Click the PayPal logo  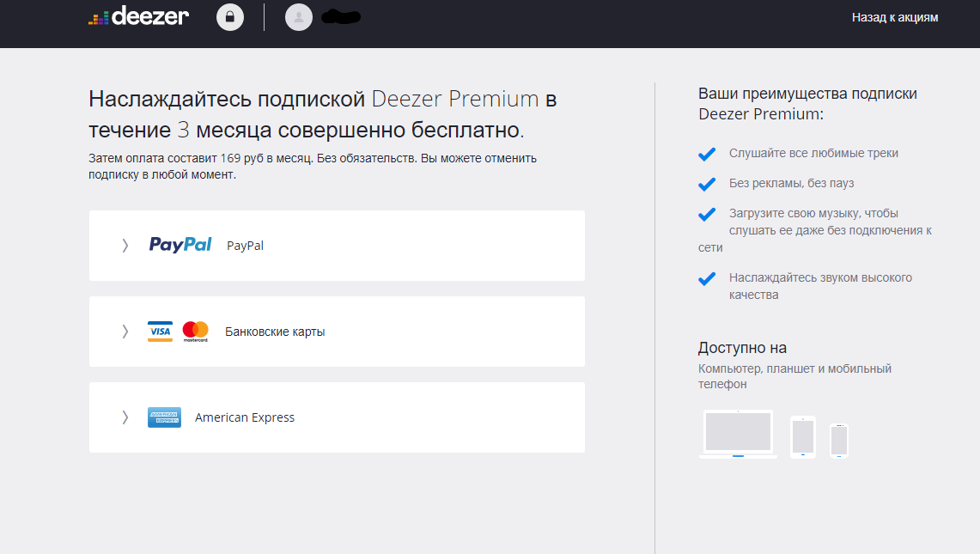coord(180,245)
